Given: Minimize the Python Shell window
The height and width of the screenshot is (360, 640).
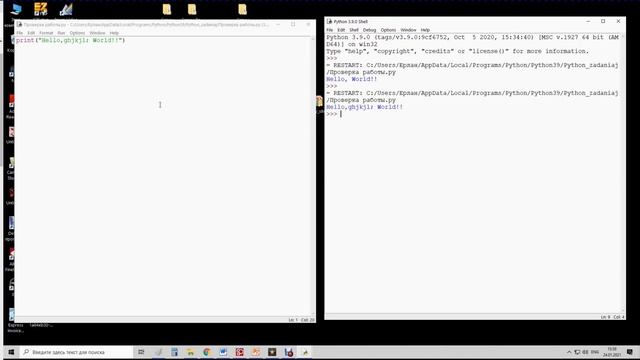Looking at the screenshot, I should (x=588, y=21).
